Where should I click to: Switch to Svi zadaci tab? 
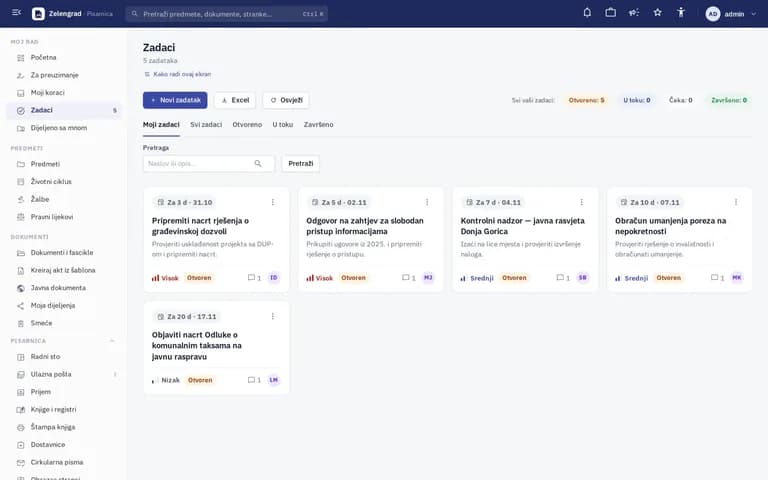coord(206,125)
